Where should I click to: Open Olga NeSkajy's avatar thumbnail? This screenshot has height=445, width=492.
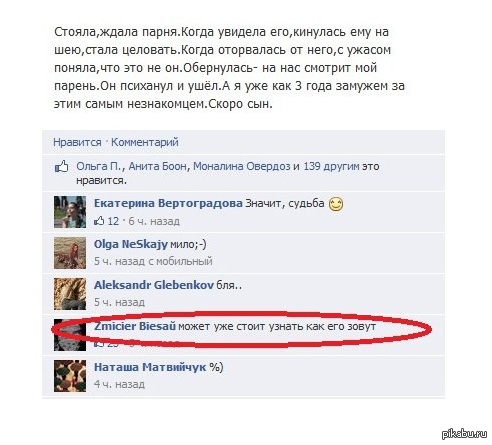coord(70,253)
